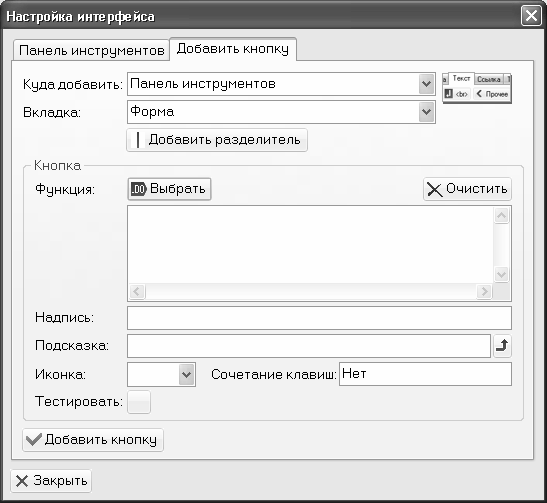Click the X icon on Закрыть button
The width and height of the screenshot is (547, 503).
pyautogui.click(x=22, y=481)
